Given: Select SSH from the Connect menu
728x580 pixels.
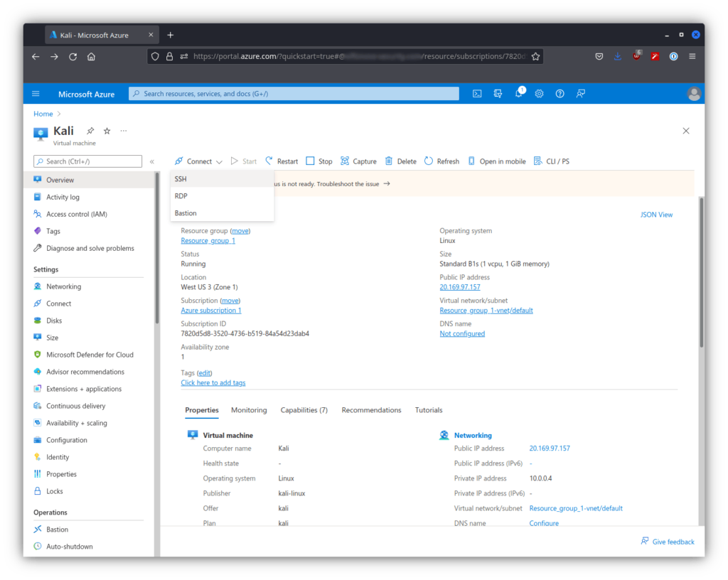Looking at the screenshot, I should (x=181, y=179).
